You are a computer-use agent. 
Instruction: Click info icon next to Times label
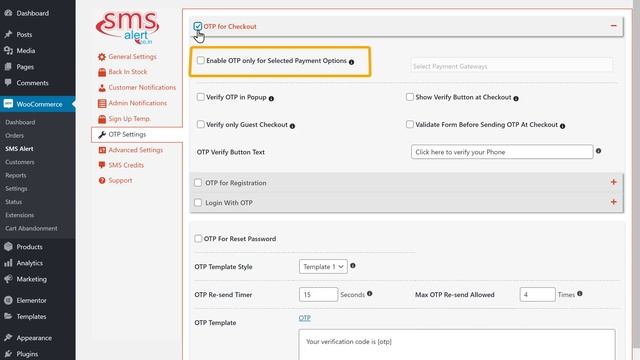click(x=580, y=293)
